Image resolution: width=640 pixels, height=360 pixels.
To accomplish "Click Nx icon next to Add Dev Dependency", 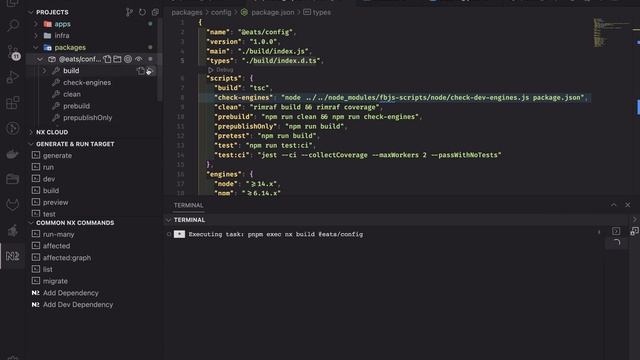I will (36, 305).
